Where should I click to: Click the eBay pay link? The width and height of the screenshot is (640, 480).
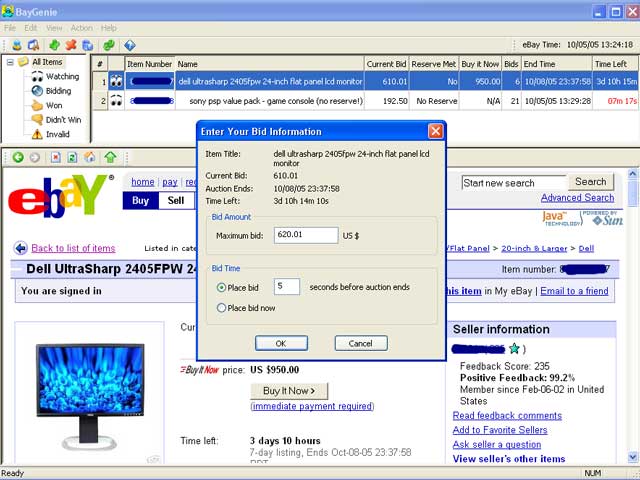(x=170, y=182)
